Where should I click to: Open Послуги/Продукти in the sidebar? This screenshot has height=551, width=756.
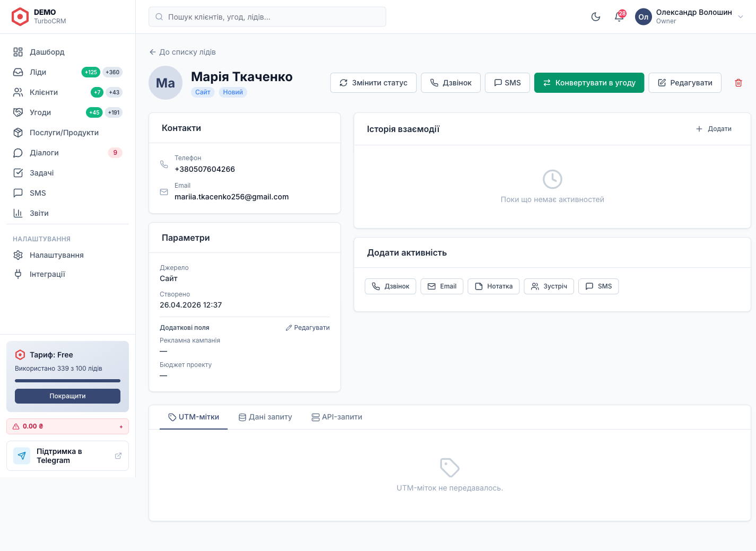click(x=67, y=133)
